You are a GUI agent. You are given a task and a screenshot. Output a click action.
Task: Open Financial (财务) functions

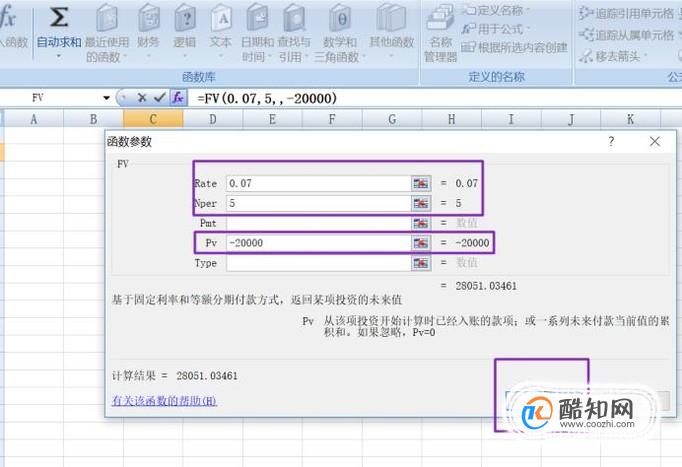(149, 30)
